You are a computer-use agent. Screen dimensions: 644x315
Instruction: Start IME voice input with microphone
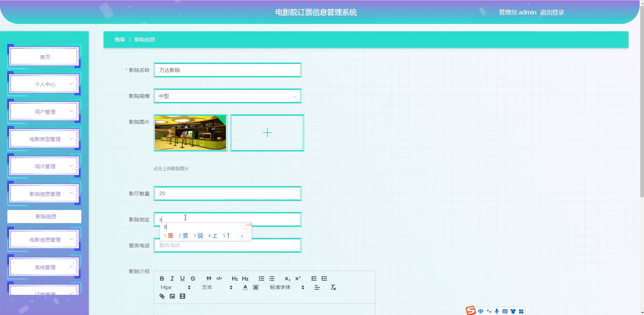tap(497, 311)
